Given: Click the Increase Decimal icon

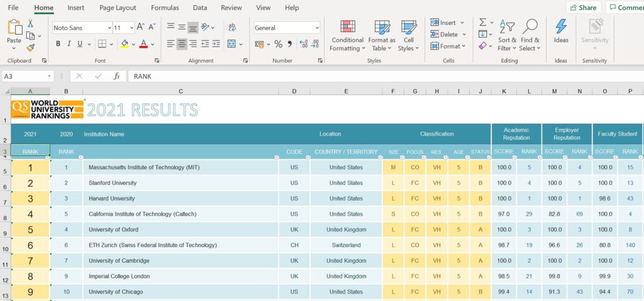Looking at the screenshot, I should 304,44.
